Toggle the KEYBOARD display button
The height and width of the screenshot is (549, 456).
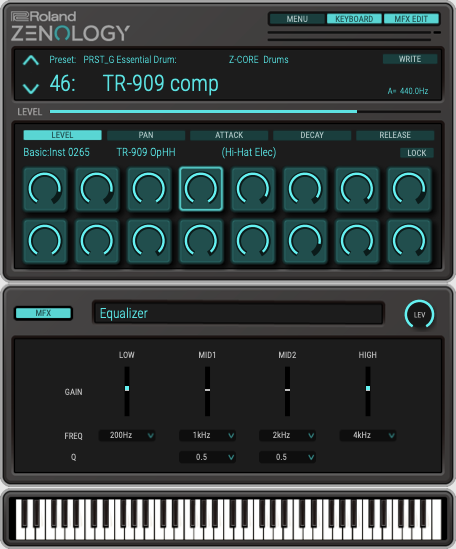tap(354, 19)
